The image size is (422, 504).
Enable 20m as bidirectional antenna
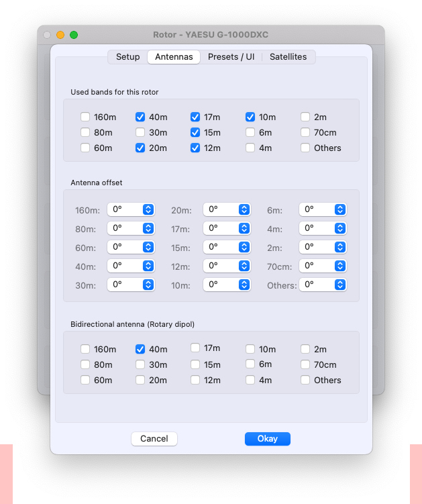(x=140, y=380)
